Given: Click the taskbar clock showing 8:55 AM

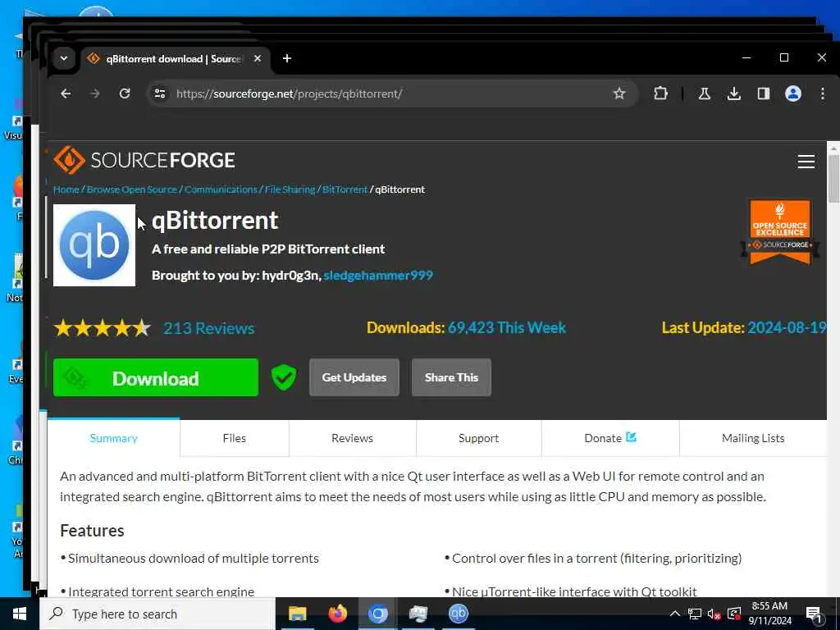Looking at the screenshot, I should (769, 614).
